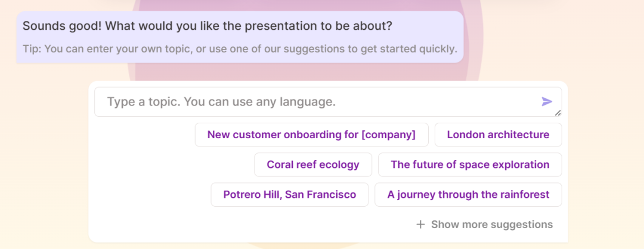
Task: Click the '[company]' placeholder word in suggestion
Action: point(388,135)
